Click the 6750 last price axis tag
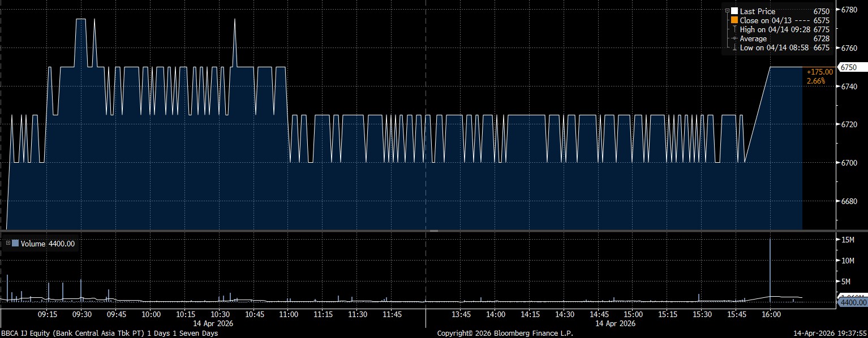 click(849, 67)
